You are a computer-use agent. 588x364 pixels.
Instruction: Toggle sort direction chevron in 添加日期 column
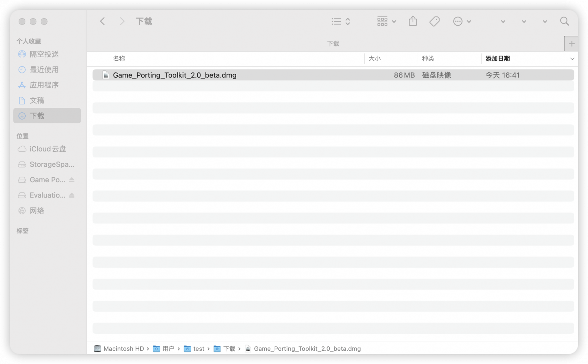(572, 59)
